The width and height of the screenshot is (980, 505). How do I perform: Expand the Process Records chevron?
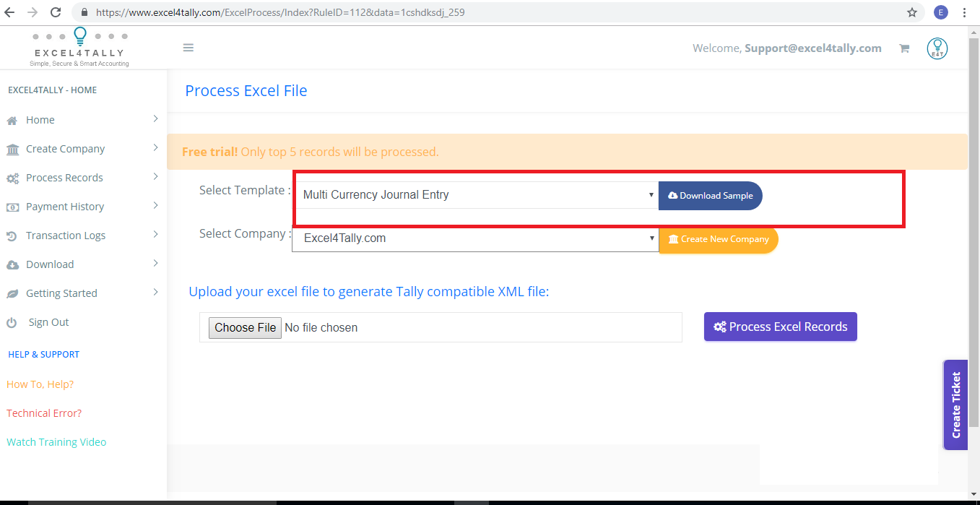tap(155, 177)
